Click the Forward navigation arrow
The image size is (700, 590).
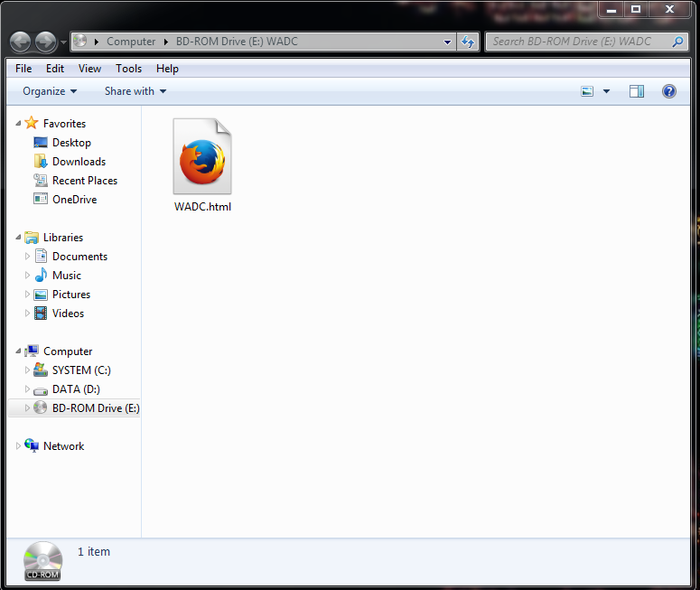point(46,42)
